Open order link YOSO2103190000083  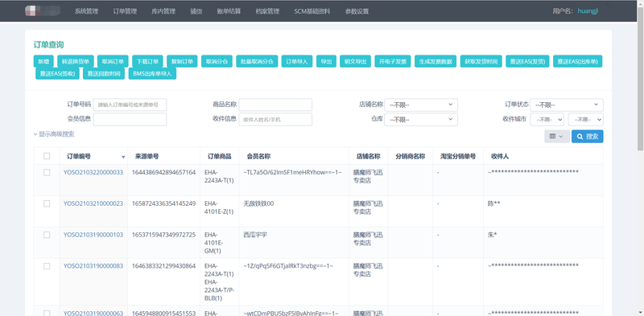pyautogui.click(x=93, y=266)
